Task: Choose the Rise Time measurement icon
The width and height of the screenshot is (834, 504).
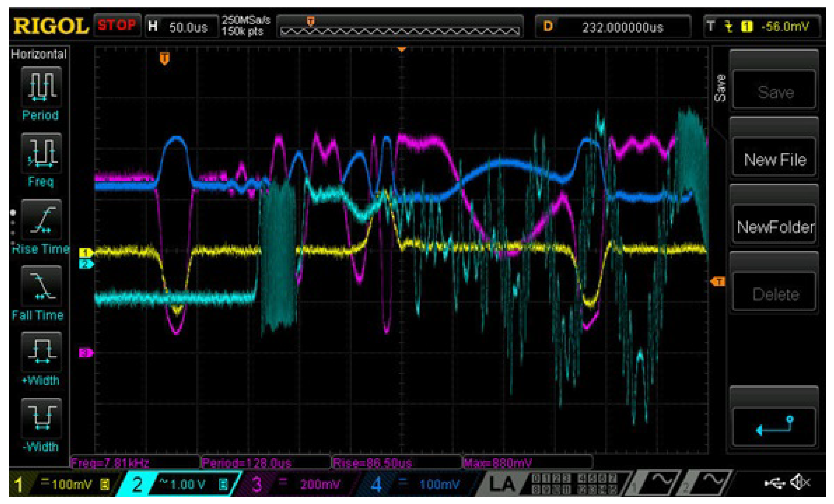Action: click(x=41, y=220)
